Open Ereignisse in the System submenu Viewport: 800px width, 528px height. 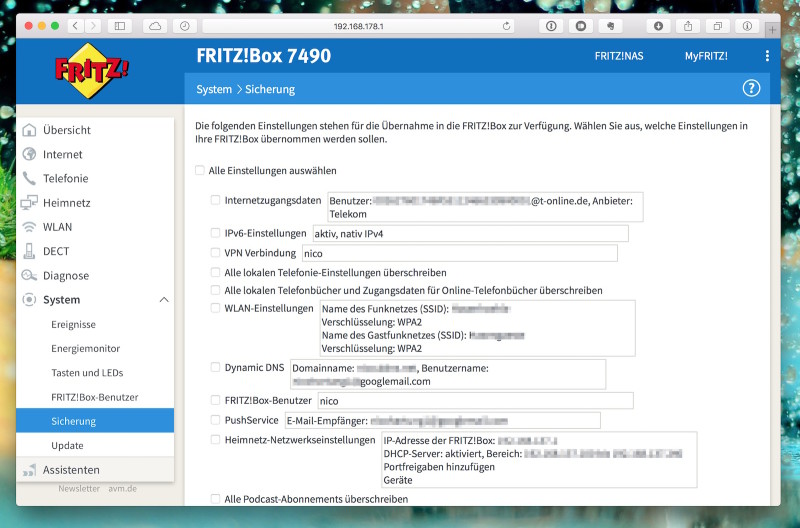coord(73,324)
